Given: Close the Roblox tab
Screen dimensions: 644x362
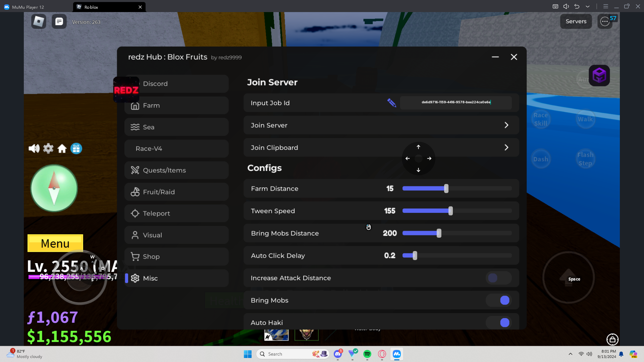Looking at the screenshot, I should point(140,7).
